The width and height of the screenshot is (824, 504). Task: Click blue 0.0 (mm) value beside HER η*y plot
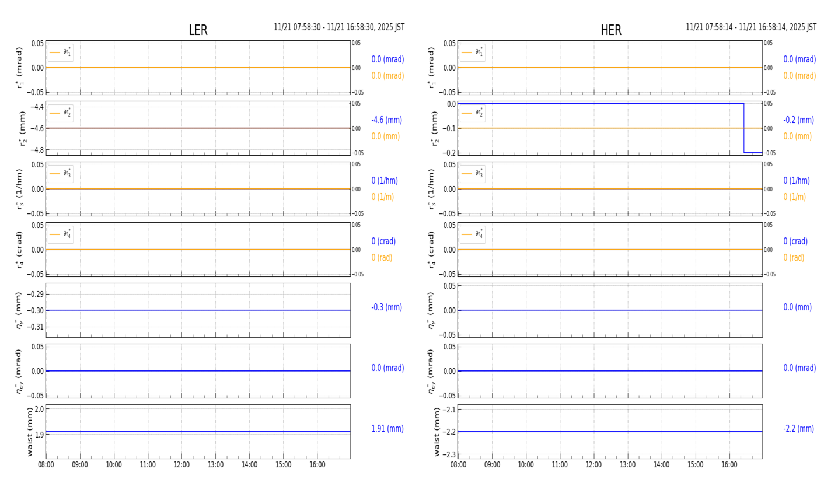click(x=798, y=307)
